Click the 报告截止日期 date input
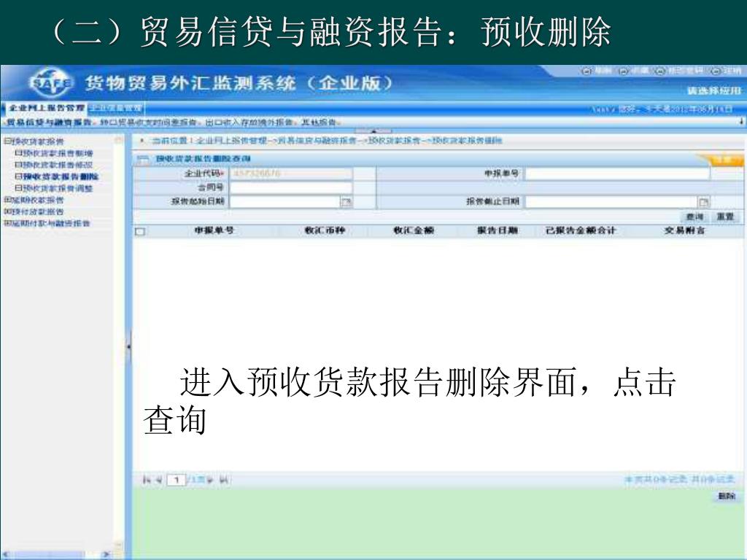747x560 pixels. (x=611, y=202)
